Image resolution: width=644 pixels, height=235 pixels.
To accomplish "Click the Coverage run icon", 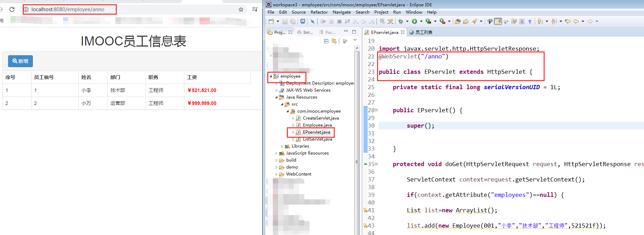I will coord(428,21).
